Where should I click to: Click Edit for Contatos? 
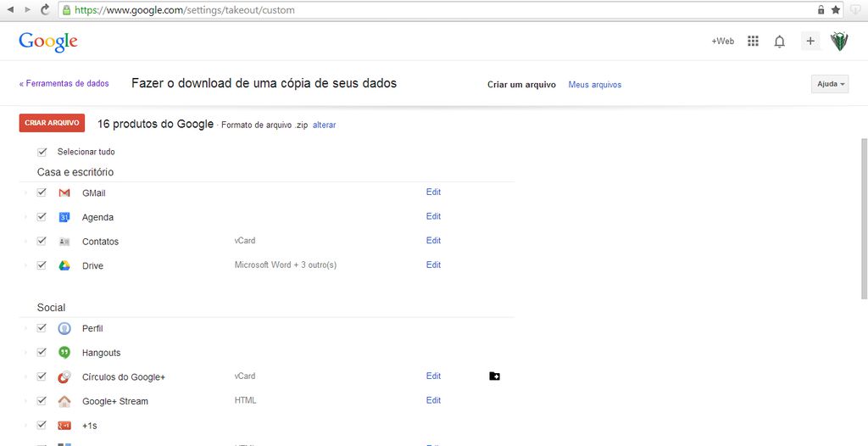tap(433, 241)
